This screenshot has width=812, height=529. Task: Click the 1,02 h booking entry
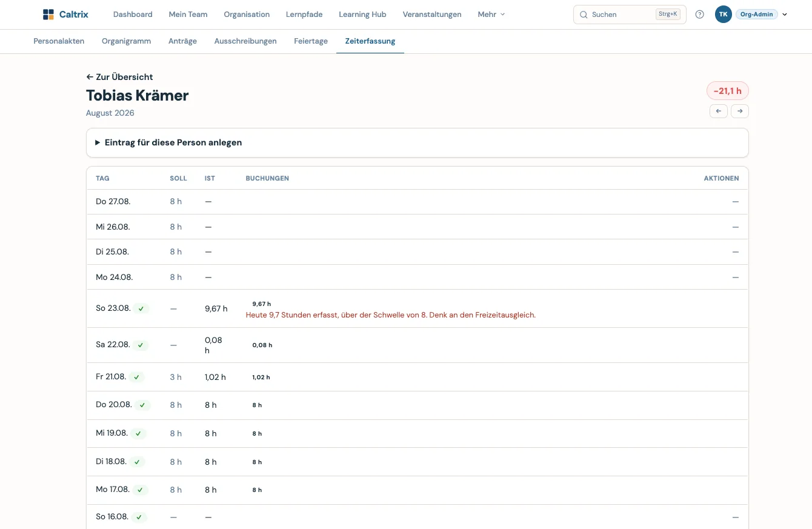tap(261, 378)
